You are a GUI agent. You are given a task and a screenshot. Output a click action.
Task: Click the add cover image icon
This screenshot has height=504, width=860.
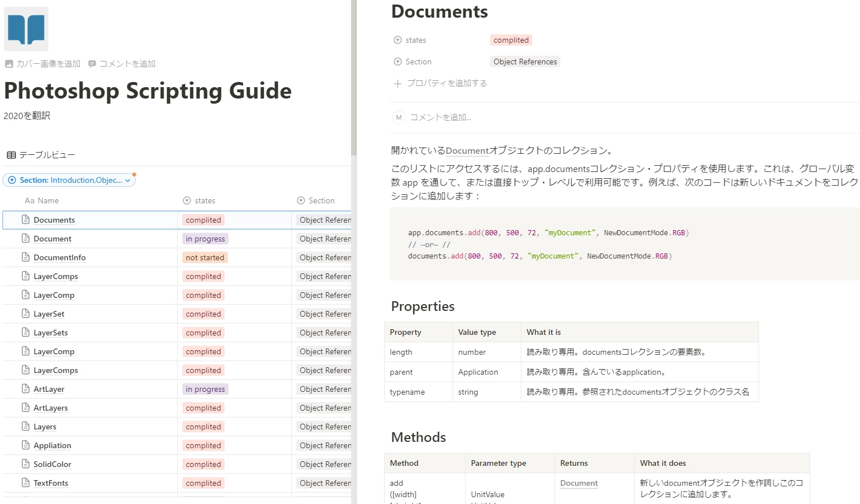[x=9, y=64]
